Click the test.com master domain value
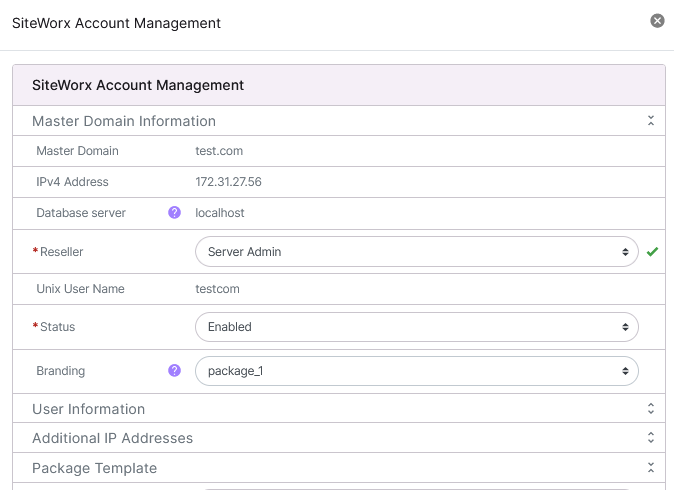Image resolution: width=674 pixels, height=490 pixels. (219, 151)
